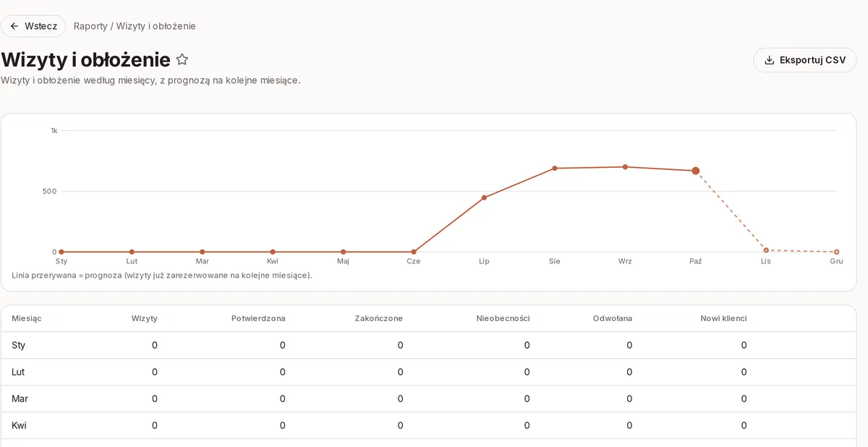868x447 pixels.
Task: Select the Mar table row
Action: (x=428, y=399)
